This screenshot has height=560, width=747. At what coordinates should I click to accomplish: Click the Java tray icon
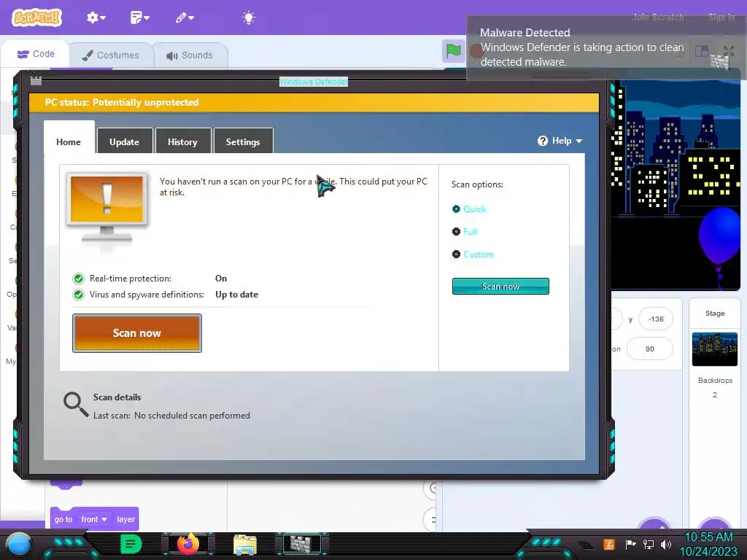[609, 544]
